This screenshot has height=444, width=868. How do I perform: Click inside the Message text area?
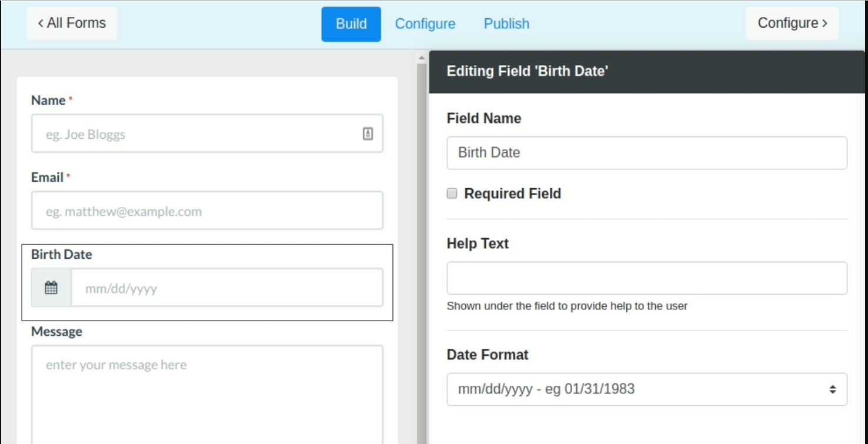(x=207, y=394)
